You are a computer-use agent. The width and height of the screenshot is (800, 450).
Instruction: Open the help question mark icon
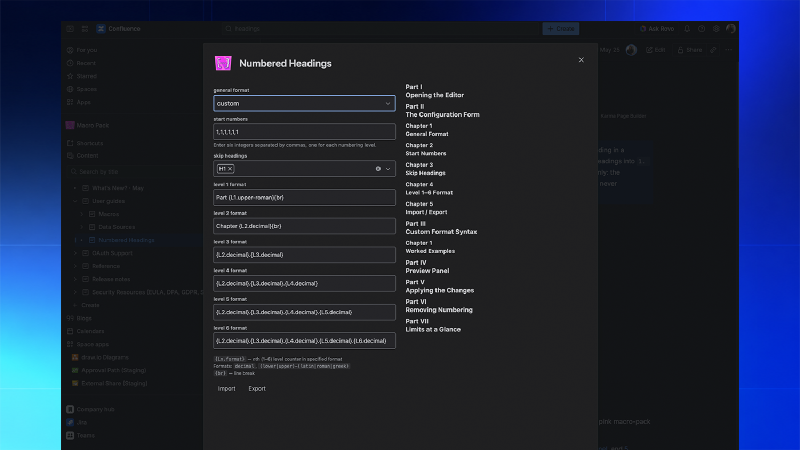[702, 29]
